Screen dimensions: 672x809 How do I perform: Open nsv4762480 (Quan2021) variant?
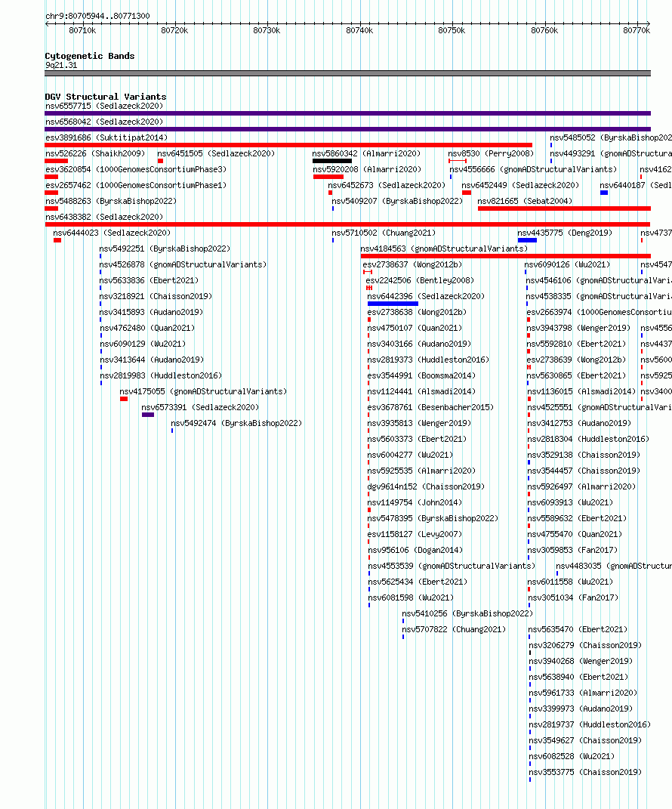point(147,328)
